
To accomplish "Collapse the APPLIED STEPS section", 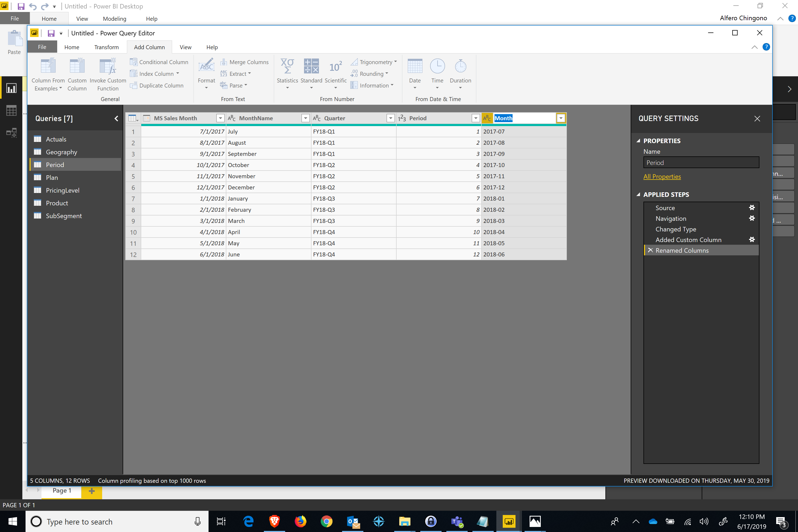I will pyautogui.click(x=638, y=195).
